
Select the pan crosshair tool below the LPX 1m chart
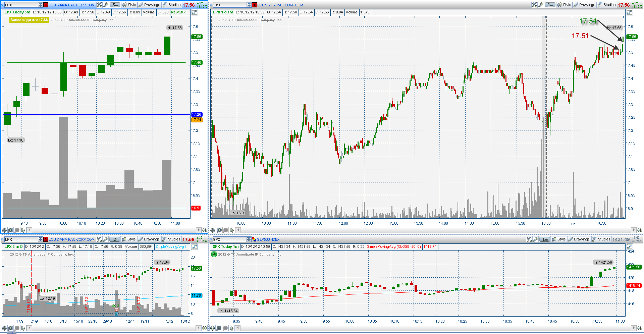click(213, 230)
